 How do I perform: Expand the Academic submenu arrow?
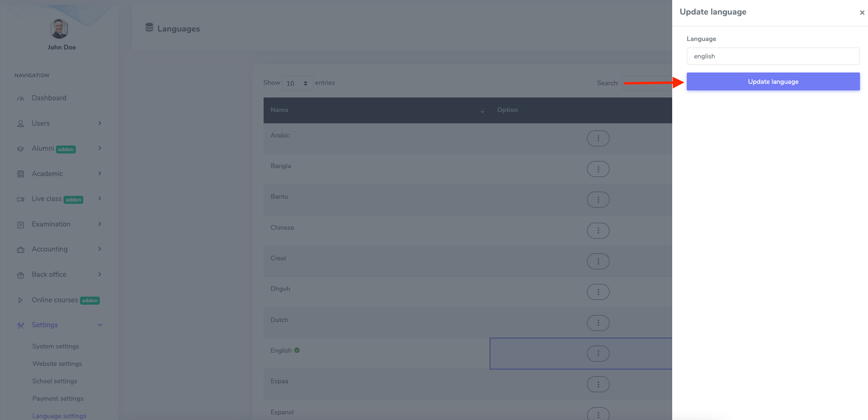[x=100, y=174]
